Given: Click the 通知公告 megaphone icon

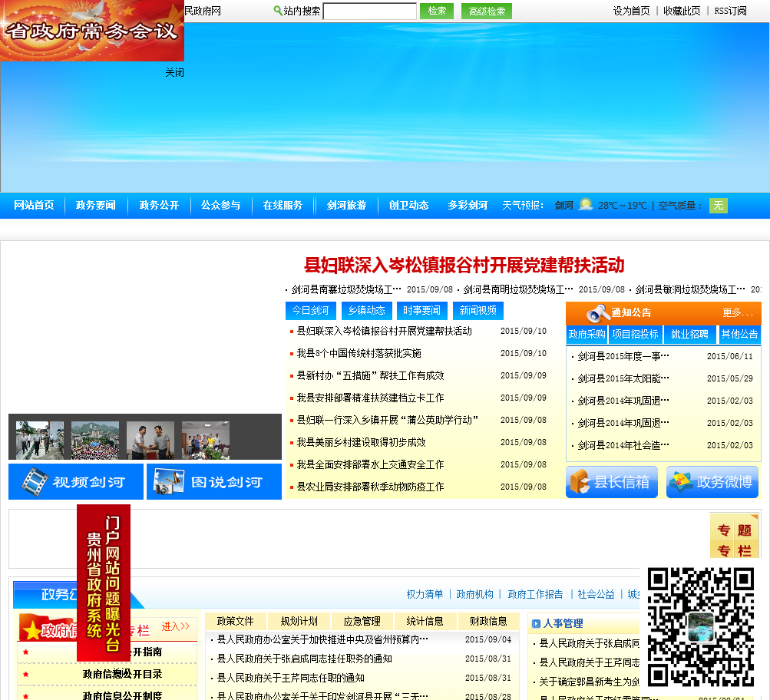Looking at the screenshot, I should tap(598, 313).
